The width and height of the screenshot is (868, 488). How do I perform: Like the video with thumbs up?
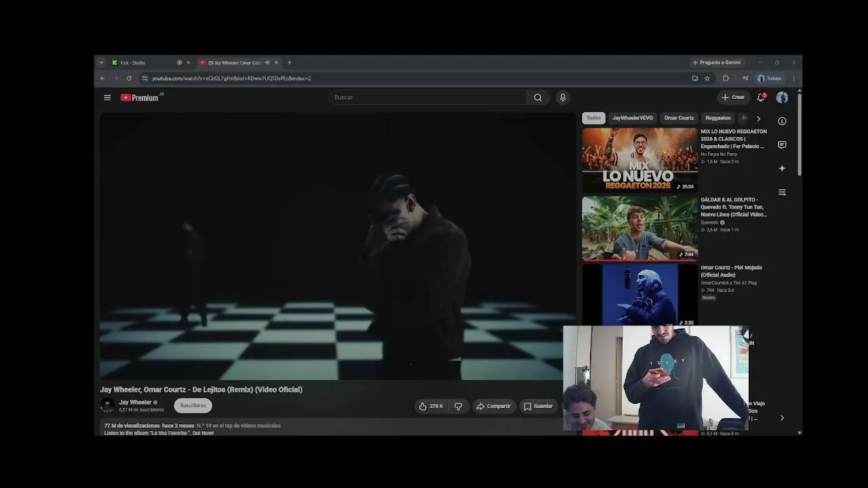[431, 406]
